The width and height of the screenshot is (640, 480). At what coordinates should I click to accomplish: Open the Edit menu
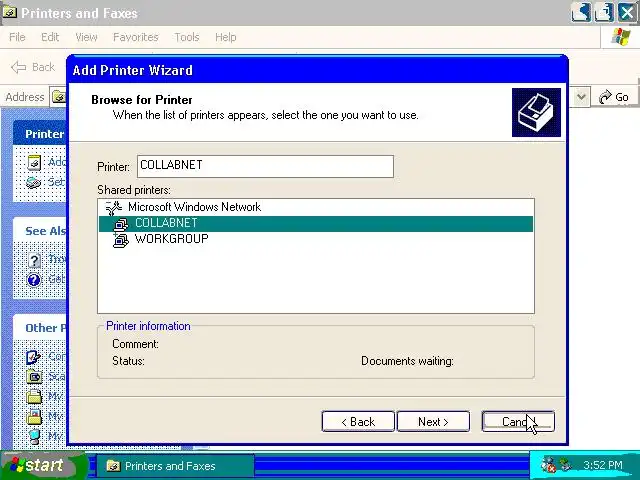pos(50,37)
